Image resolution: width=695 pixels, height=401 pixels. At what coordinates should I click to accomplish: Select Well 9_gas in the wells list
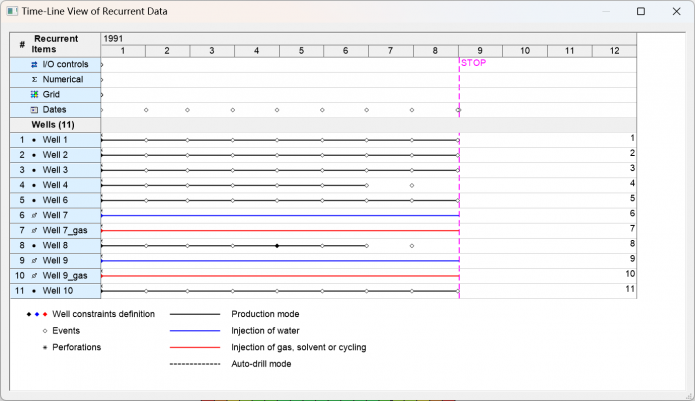coord(65,275)
